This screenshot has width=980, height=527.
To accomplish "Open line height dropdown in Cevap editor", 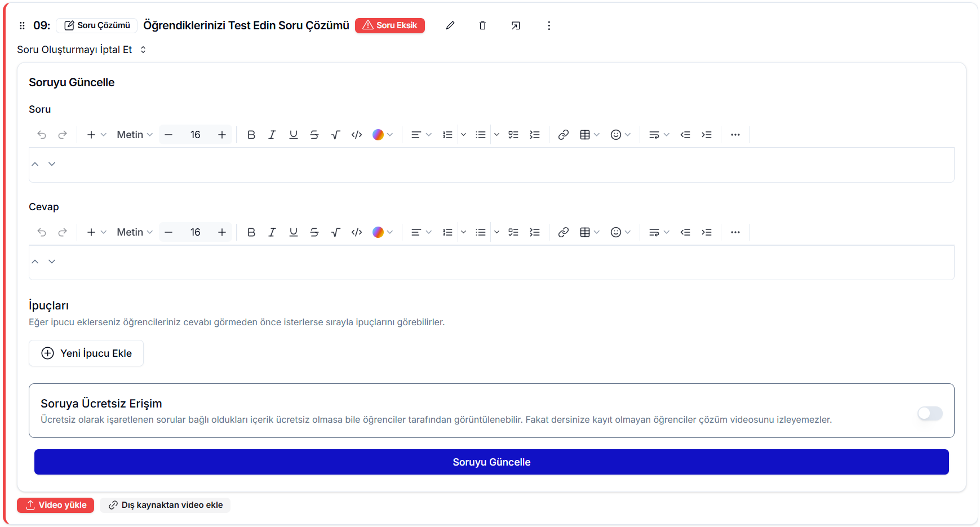I will point(659,232).
